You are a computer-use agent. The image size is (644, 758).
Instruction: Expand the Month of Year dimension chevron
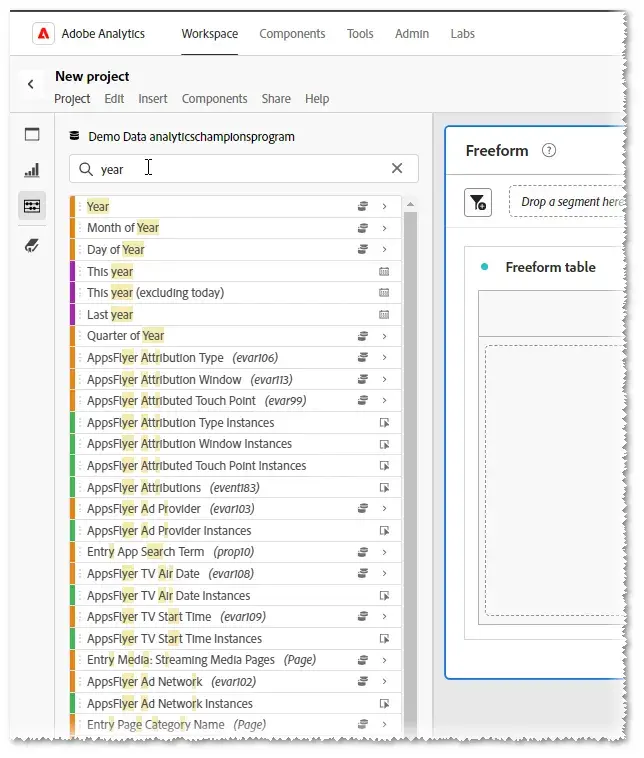pos(384,228)
